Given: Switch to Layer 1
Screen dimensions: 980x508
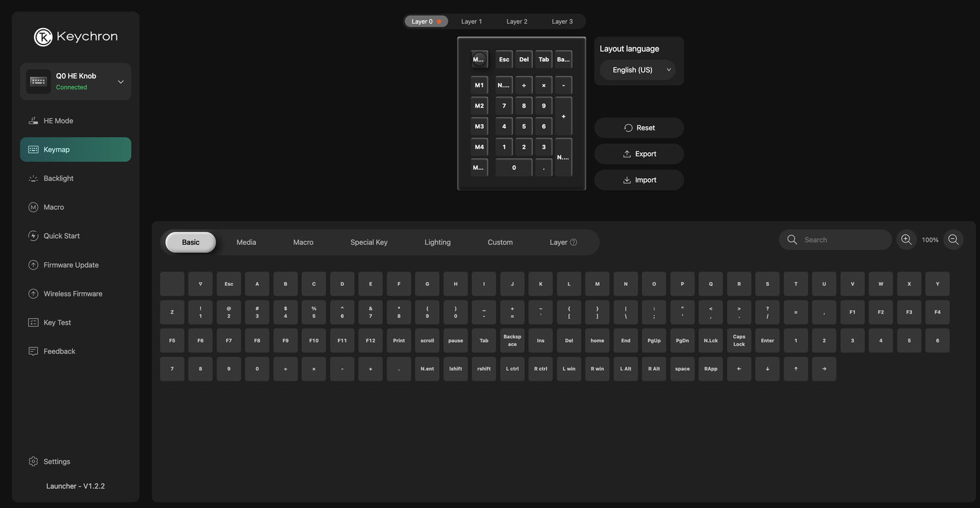Looking at the screenshot, I should (471, 22).
